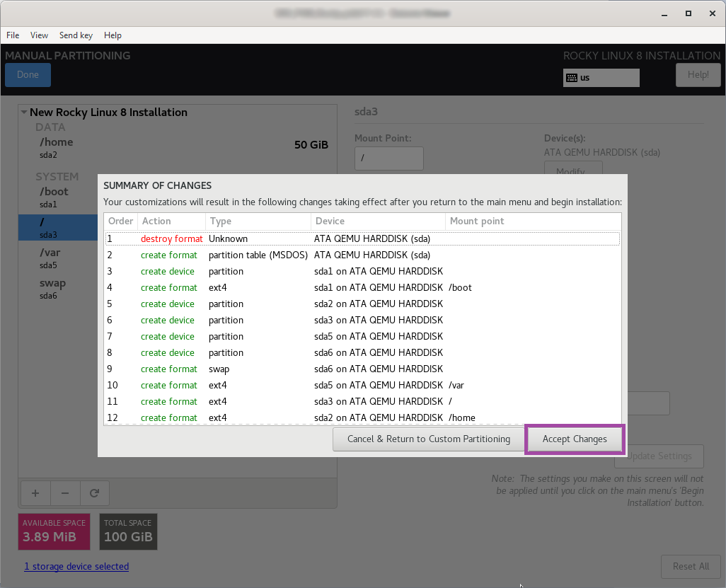Select row 9 create format swap
The height and width of the screenshot is (588, 726).
pyautogui.click(x=362, y=369)
